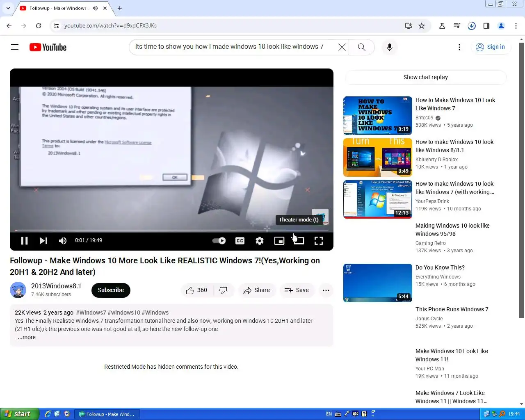Open 2013Windows8.1 channel name link

(x=56, y=286)
